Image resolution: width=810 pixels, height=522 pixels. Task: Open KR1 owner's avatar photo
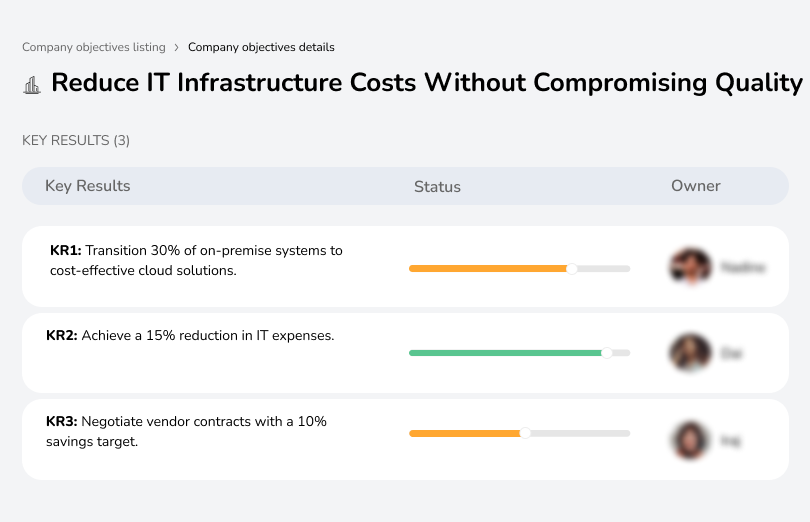point(690,267)
